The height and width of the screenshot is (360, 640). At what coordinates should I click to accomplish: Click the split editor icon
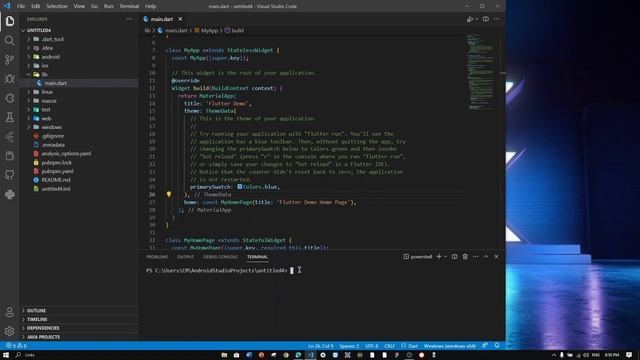click(x=486, y=19)
